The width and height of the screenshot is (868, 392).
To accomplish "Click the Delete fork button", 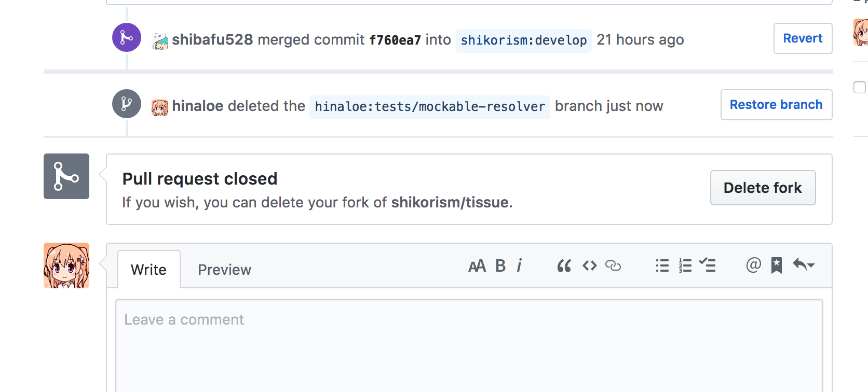I will point(763,188).
